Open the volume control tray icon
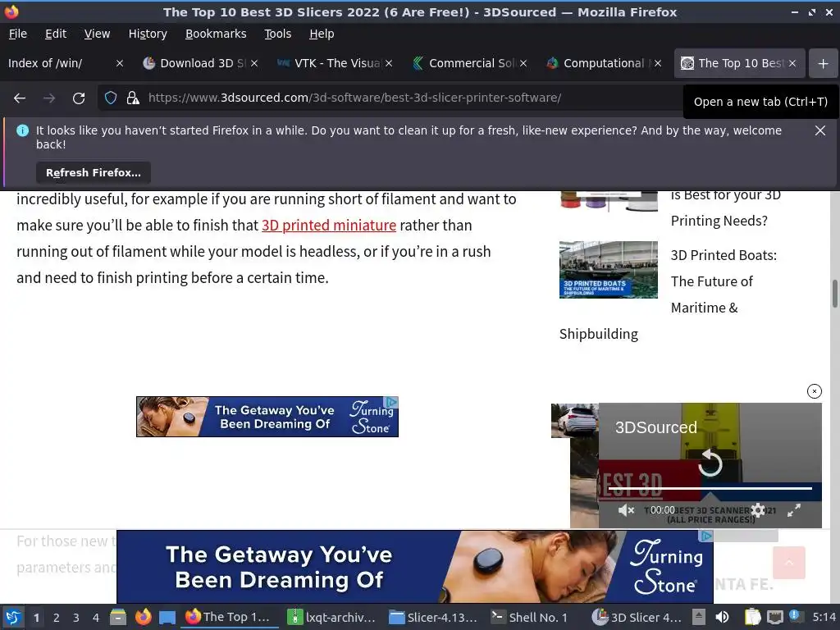Viewport: 840px width, 630px height. (722, 617)
